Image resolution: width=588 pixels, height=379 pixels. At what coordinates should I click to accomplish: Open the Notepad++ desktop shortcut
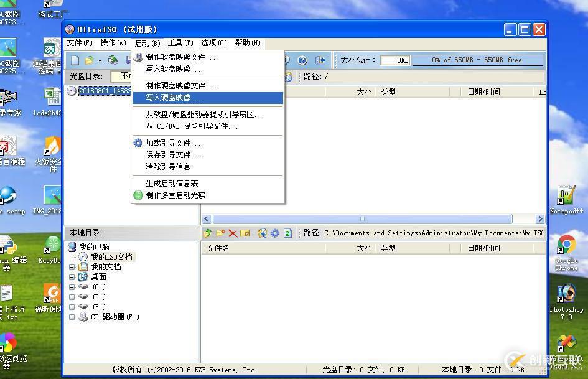[566, 200]
